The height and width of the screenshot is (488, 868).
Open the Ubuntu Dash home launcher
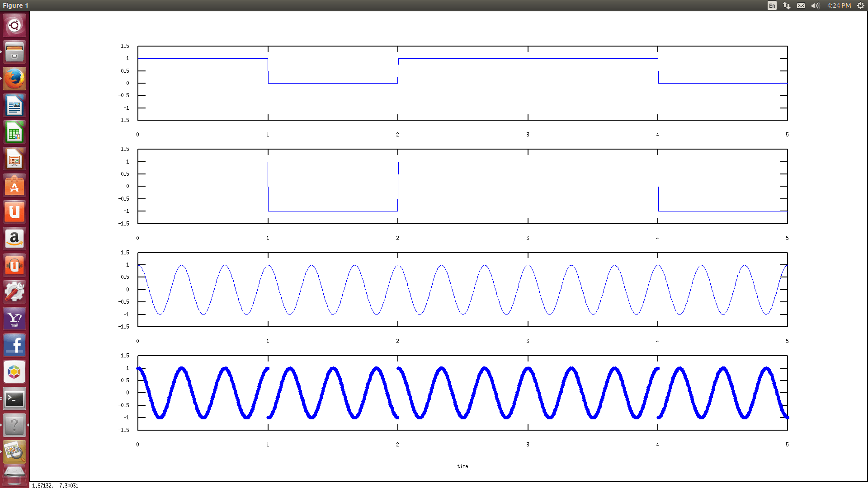(14, 25)
